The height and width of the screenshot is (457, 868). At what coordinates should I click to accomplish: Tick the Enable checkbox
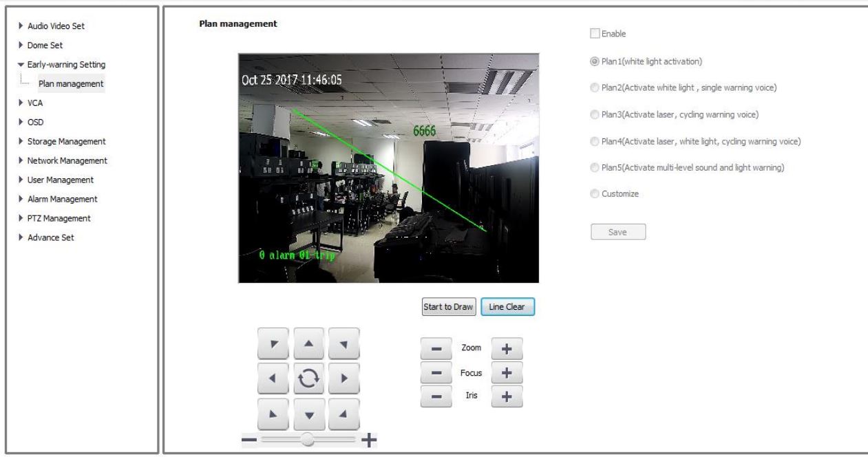[595, 33]
